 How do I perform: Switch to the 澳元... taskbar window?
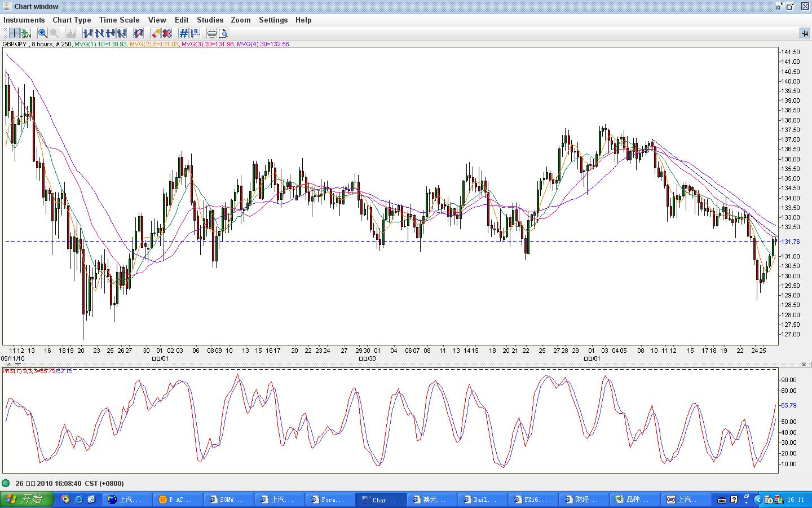point(431,500)
